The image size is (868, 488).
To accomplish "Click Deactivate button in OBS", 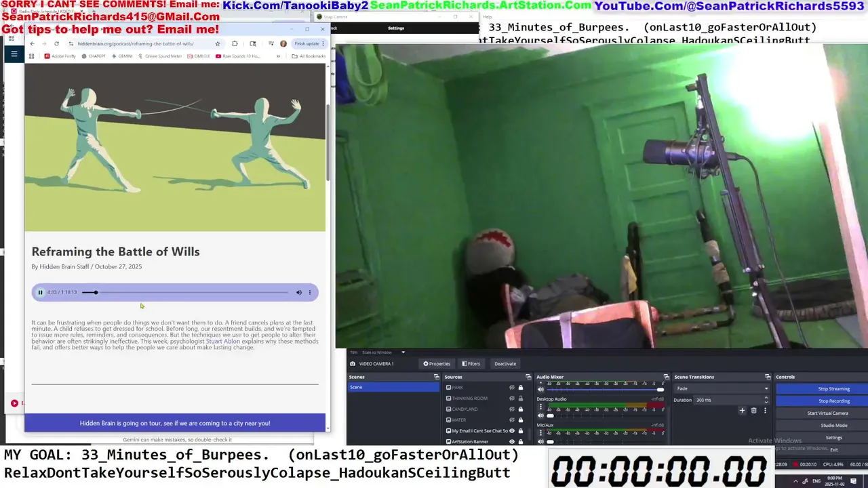I will point(505,364).
